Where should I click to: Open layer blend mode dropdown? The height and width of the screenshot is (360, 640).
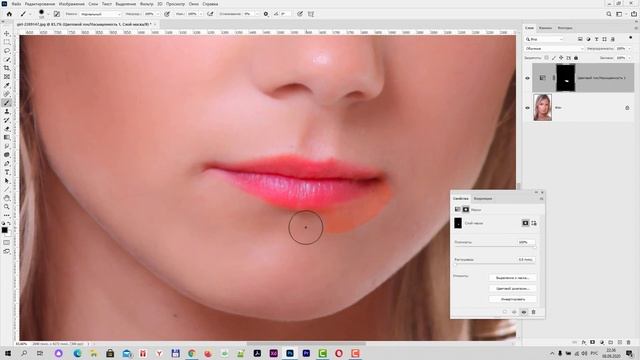coord(554,49)
